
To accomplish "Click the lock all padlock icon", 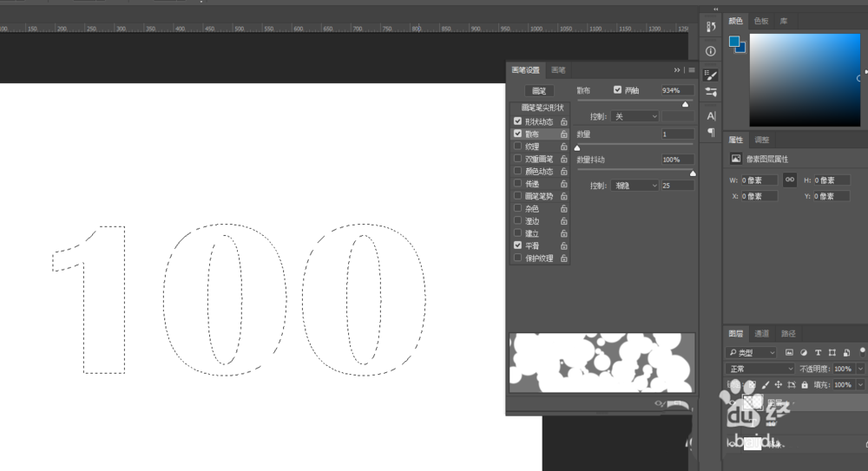I will pos(805,384).
